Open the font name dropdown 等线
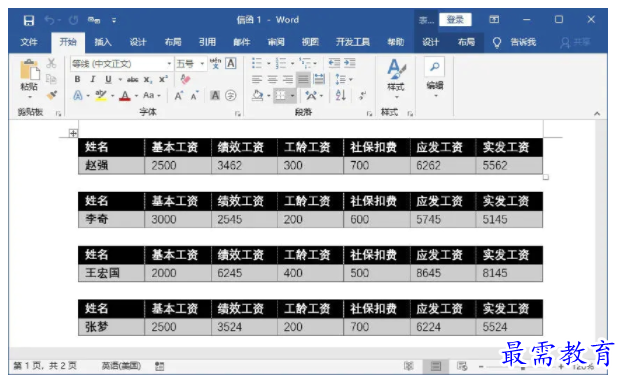Viewport: 623px width, 385px height. [169, 64]
